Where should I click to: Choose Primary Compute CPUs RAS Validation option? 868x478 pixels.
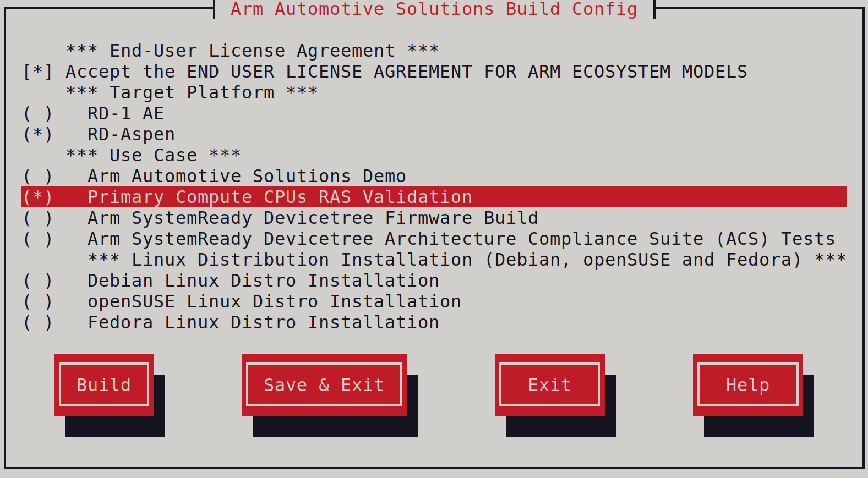coord(434,197)
